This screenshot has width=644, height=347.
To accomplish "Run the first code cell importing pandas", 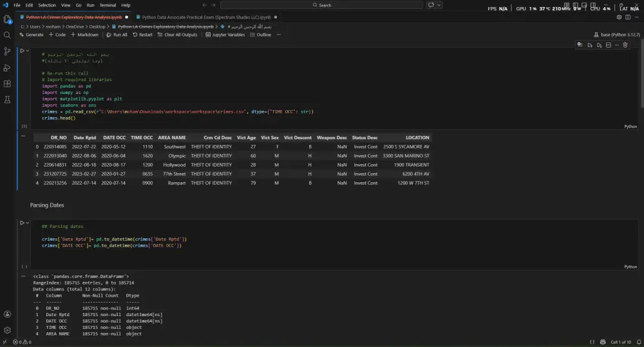I will point(22,51).
